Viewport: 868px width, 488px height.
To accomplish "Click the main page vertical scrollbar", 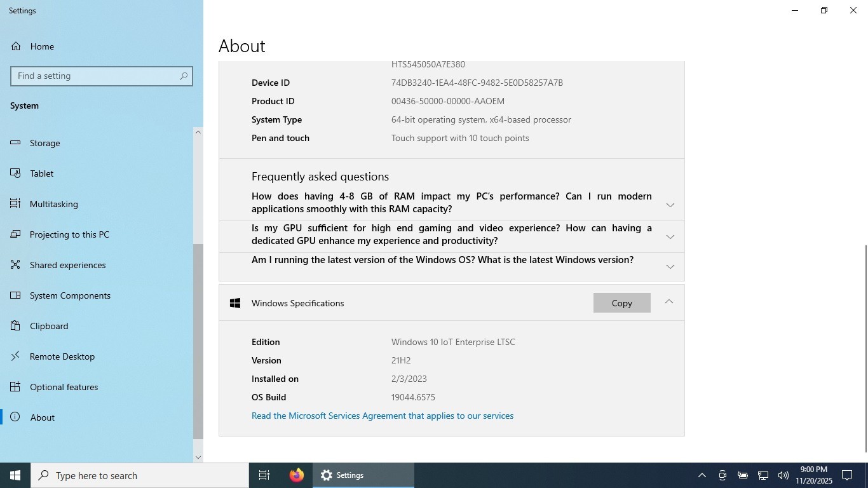I will point(865,348).
